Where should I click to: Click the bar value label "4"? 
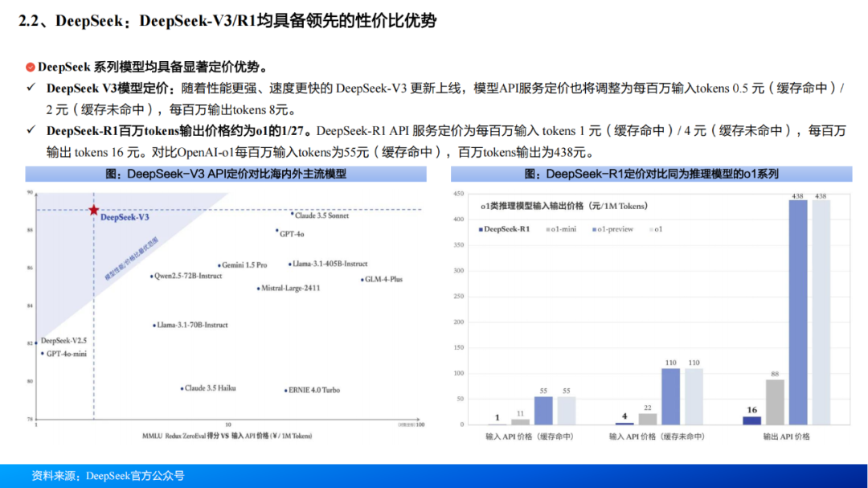624,416
